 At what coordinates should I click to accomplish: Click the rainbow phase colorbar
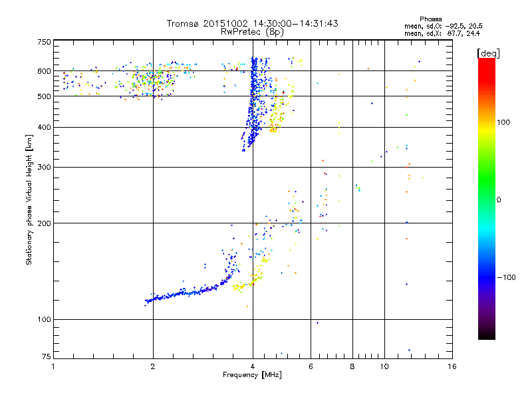487,199
